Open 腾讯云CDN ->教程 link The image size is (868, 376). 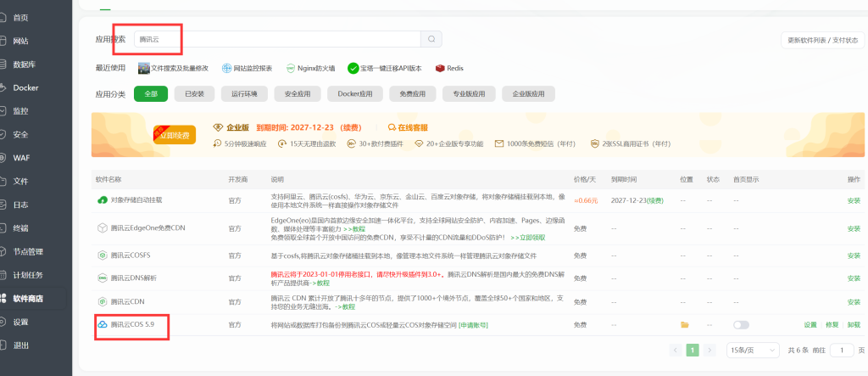(343, 306)
